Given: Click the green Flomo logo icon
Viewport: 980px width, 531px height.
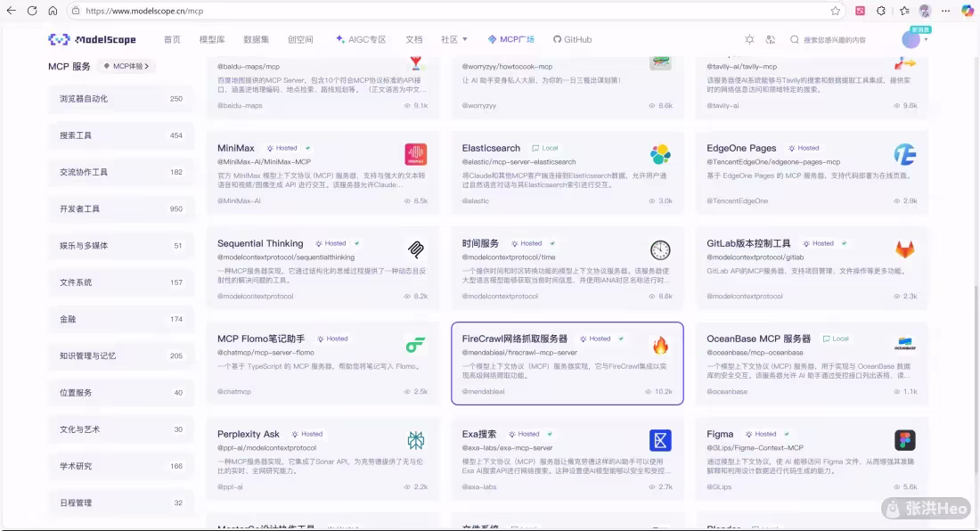Looking at the screenshot, I should (416, 345).
